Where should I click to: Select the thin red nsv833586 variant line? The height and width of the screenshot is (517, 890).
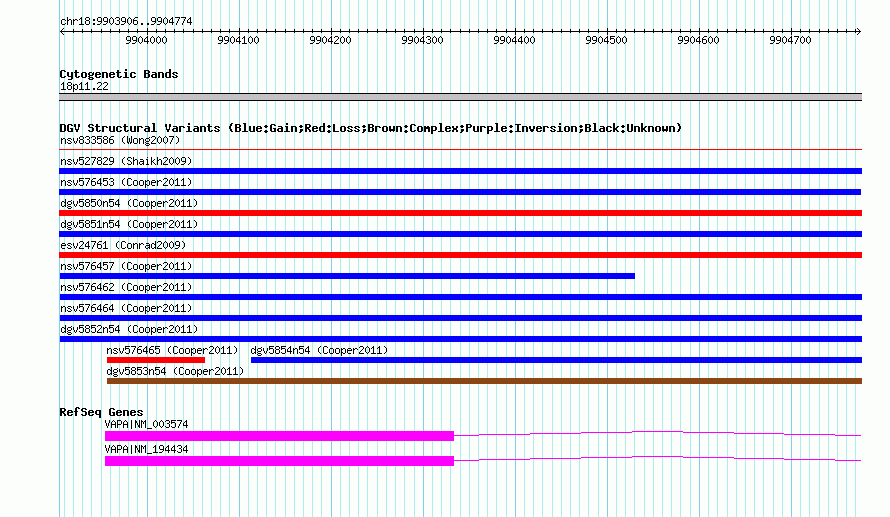coord(460,150)
